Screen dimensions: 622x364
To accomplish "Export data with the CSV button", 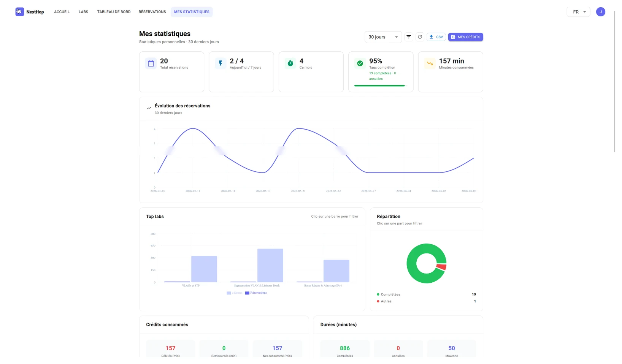I will 436,37.
